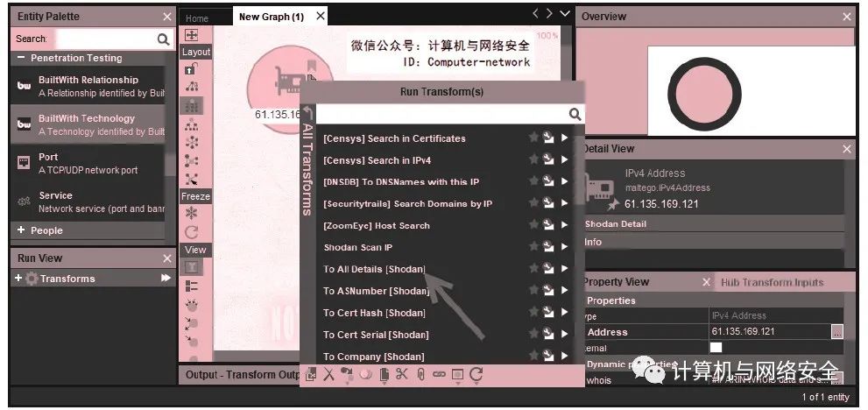Select BuiltWith Technology entity
Viewport: 868px width, 410px height.
coord(88,124)
